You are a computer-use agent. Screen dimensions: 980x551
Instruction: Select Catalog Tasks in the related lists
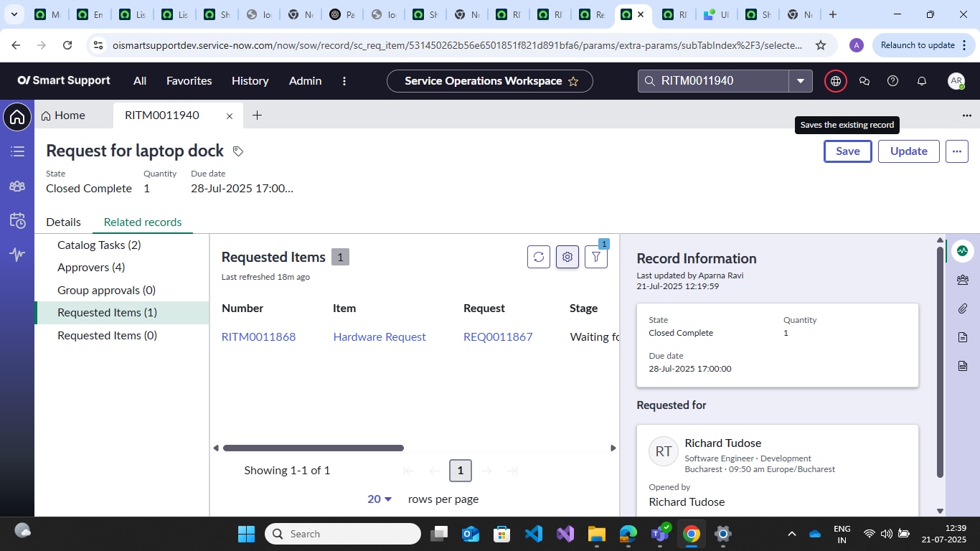[x=99, y=245]
